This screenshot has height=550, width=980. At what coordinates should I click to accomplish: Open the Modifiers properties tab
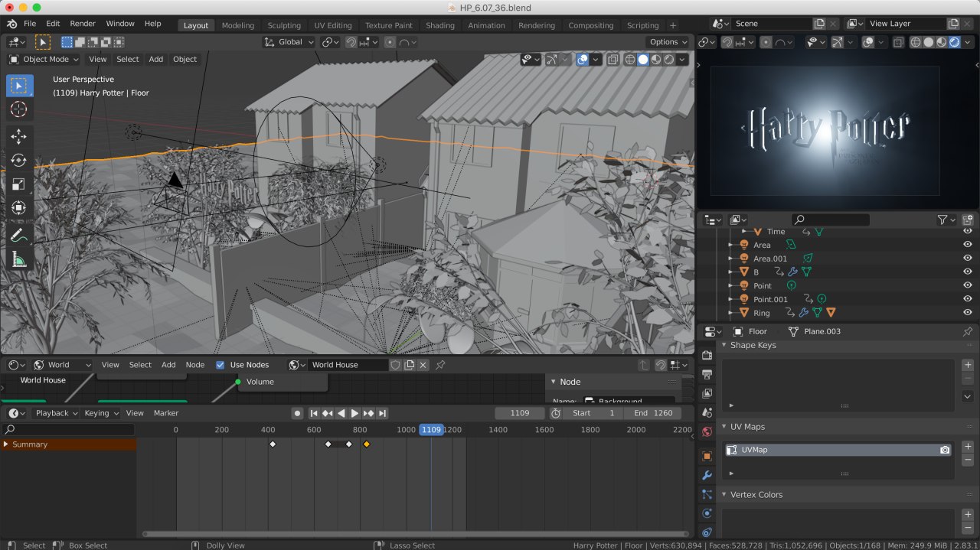click(x=707, y=475)
